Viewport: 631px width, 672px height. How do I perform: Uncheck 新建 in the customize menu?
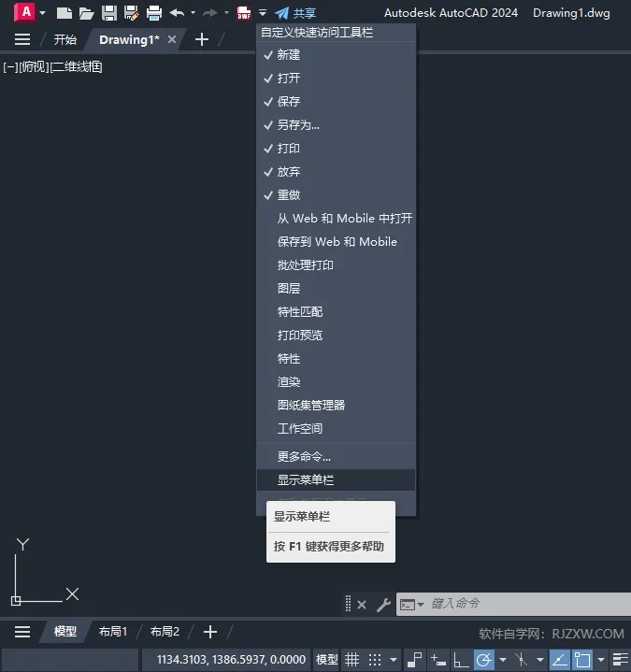click(x=337, y=55)
